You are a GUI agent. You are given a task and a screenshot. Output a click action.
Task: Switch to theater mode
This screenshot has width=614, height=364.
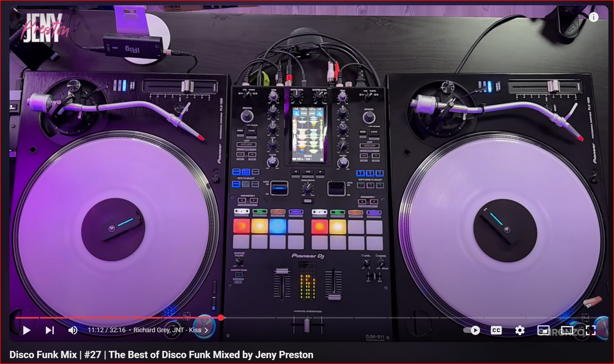(x=567, y=330)
